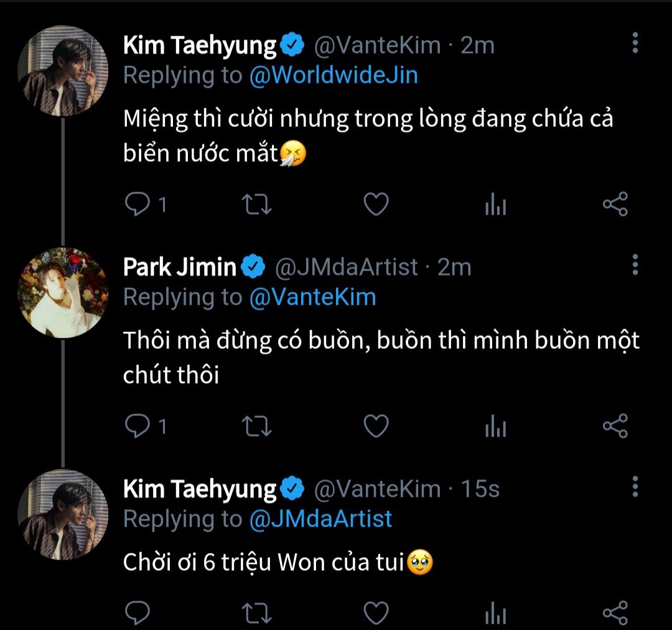Like the '6 triệu Won' tweet
Viewport: 672px width, 630px height.
click(x=376, y=613)
